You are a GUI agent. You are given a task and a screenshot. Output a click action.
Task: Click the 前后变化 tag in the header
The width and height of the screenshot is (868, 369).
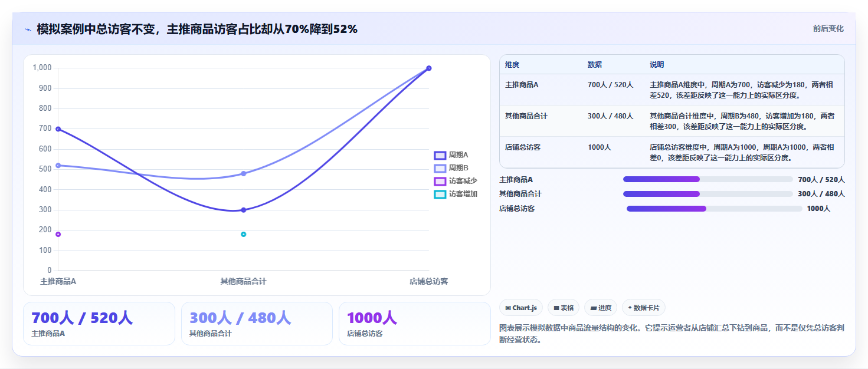tap(828, 28)
